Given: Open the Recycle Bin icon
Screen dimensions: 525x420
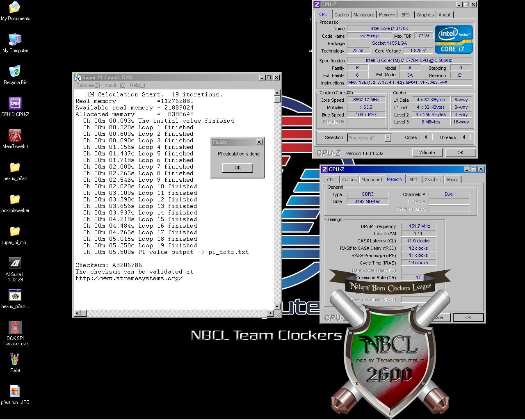Looking at the screenshot, I should pos(15,75).
